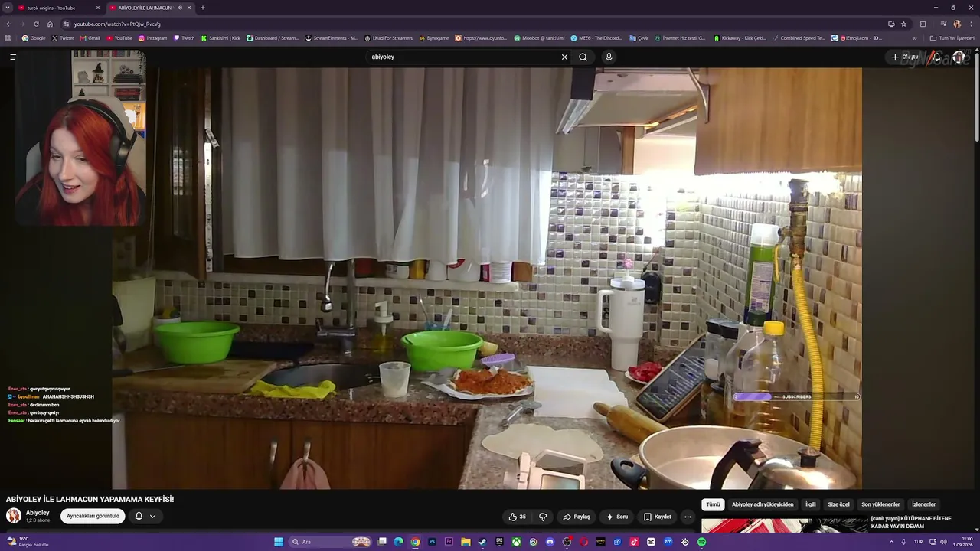The width and height of the screenshot is (980, 551).
Task: Open the 'Abiyoley' channel name link
Action: [38, 513]
